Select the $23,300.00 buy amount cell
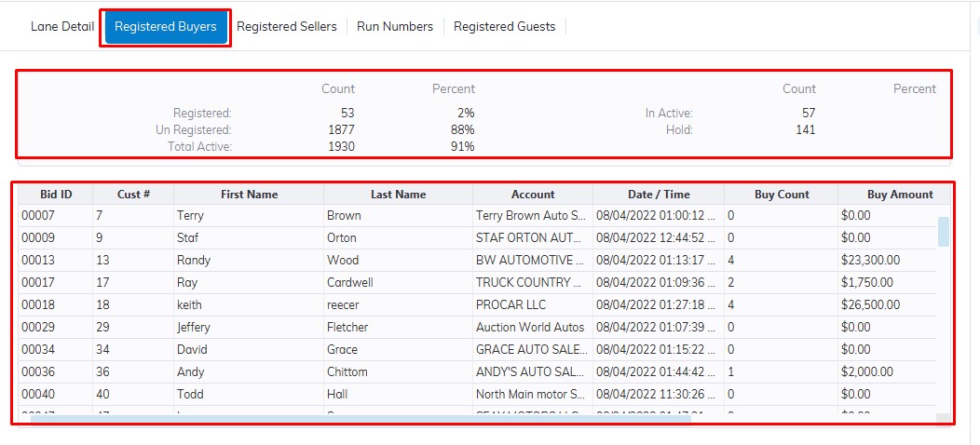This screenshot has width=980, height=445. (x=870, y=260)
